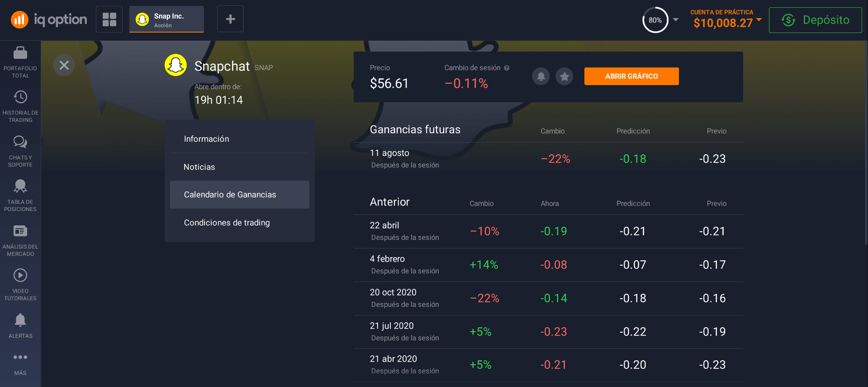Open the Tabla de Posiciones leaderboard
This screenshot has width=868, height=387.
[x=20, y=196]
